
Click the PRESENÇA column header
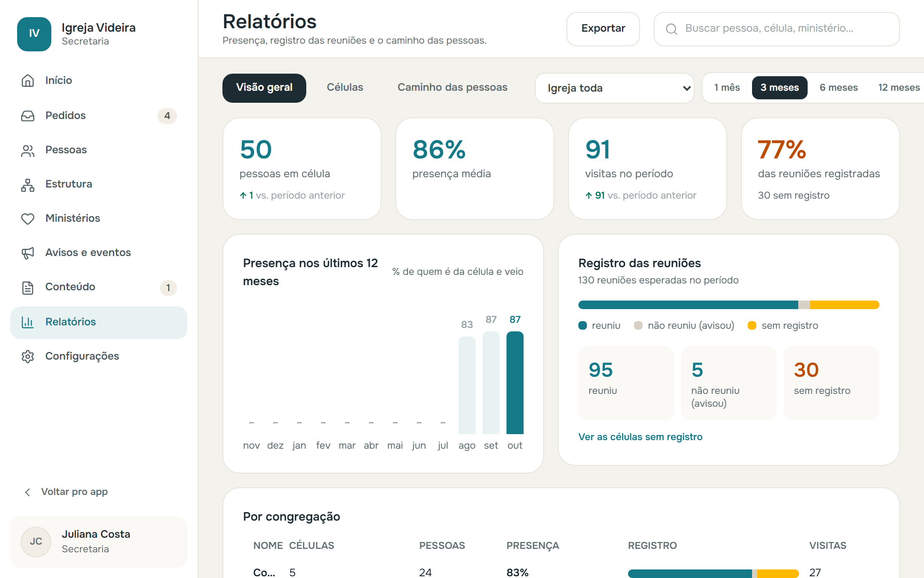point(533,545)
